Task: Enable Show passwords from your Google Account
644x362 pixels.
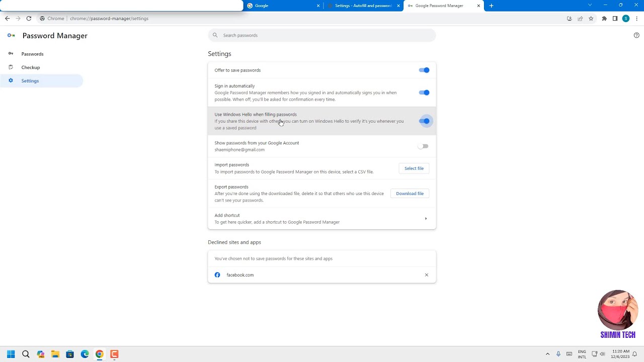Action: tap(423, 146)
